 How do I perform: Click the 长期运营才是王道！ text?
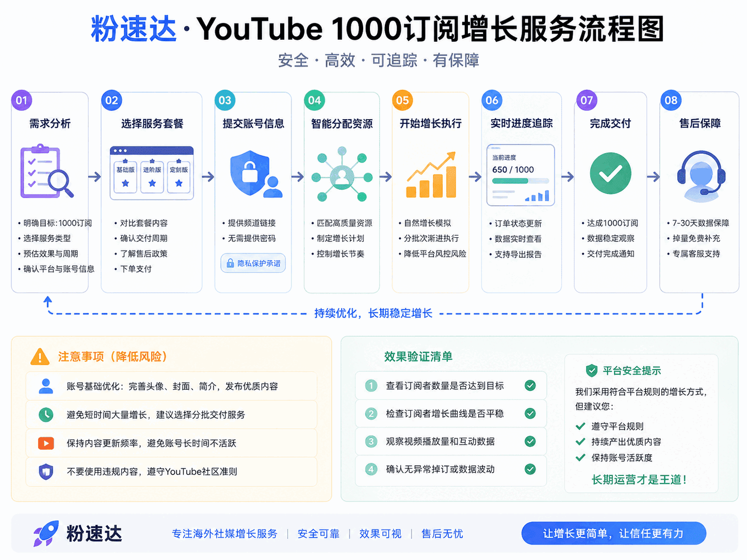pos(639,480)
